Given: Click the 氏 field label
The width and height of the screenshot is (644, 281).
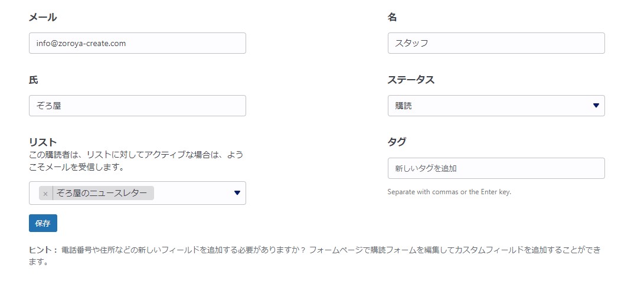Looking at the screenshot, I should tap(34, 80).
